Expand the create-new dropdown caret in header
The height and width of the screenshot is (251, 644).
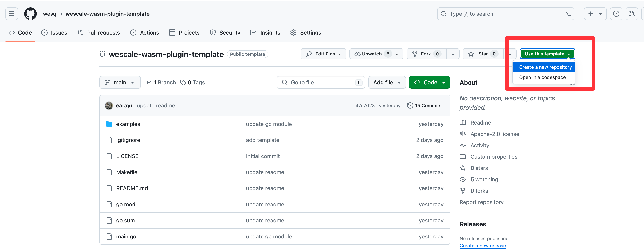pyautogui.click(x=600, y=14)
